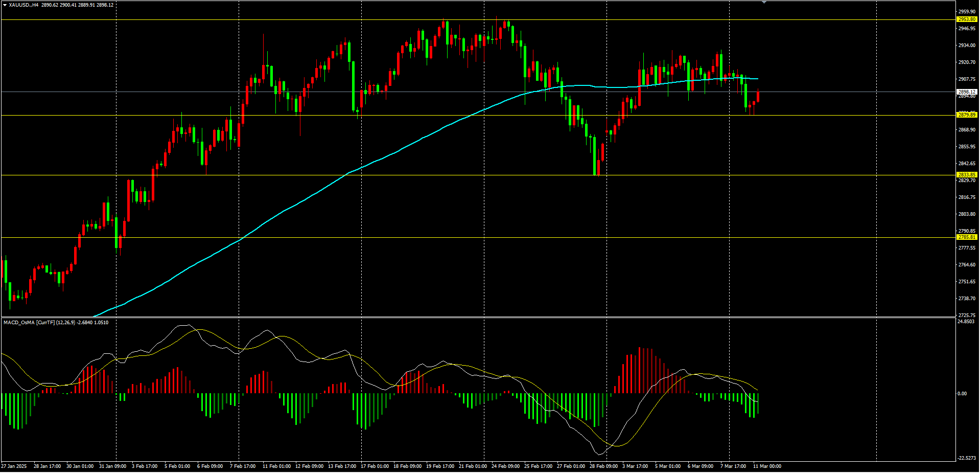Click the 27 Jan 2025 date label
This screenshot has width=980, height=473.
point(14,466)
